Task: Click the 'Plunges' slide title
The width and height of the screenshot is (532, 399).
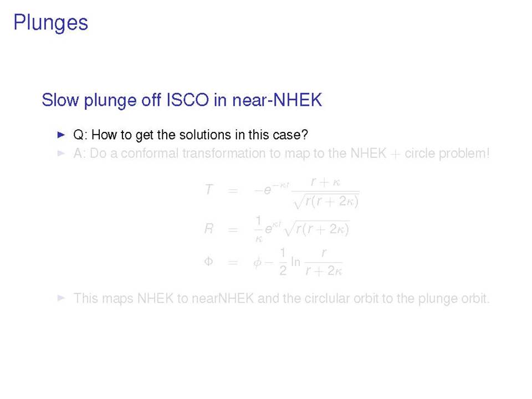Action: [50, 23]
